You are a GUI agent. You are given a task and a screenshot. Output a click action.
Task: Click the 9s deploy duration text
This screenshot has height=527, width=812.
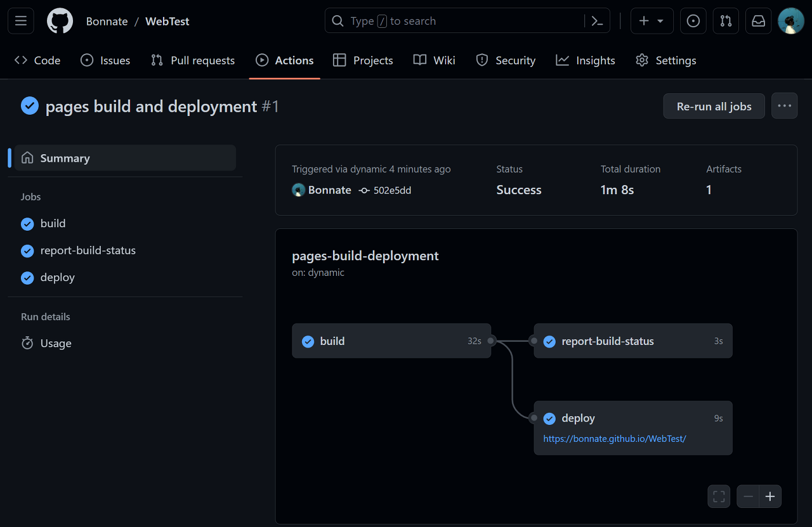719,419
